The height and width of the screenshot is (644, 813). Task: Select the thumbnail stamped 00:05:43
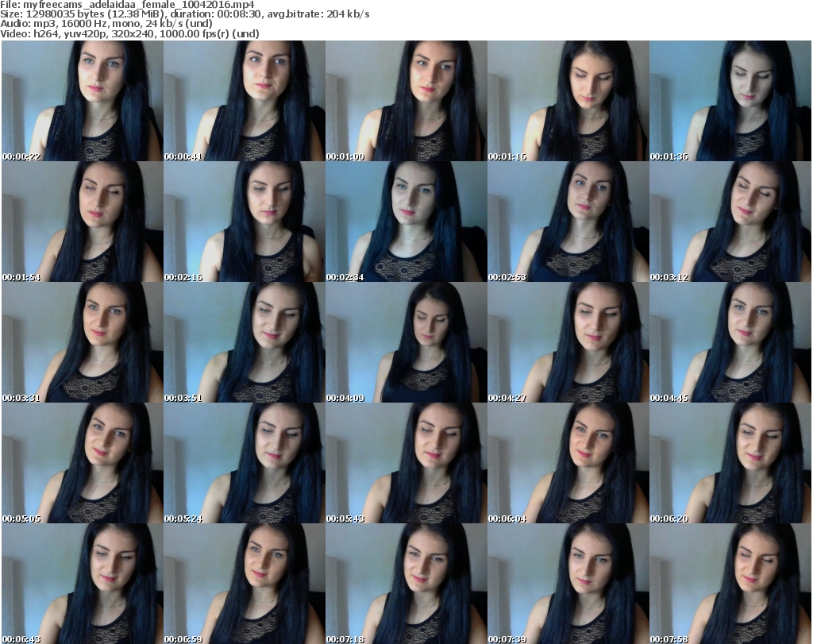pyautogui.click(x=406, y=463)
